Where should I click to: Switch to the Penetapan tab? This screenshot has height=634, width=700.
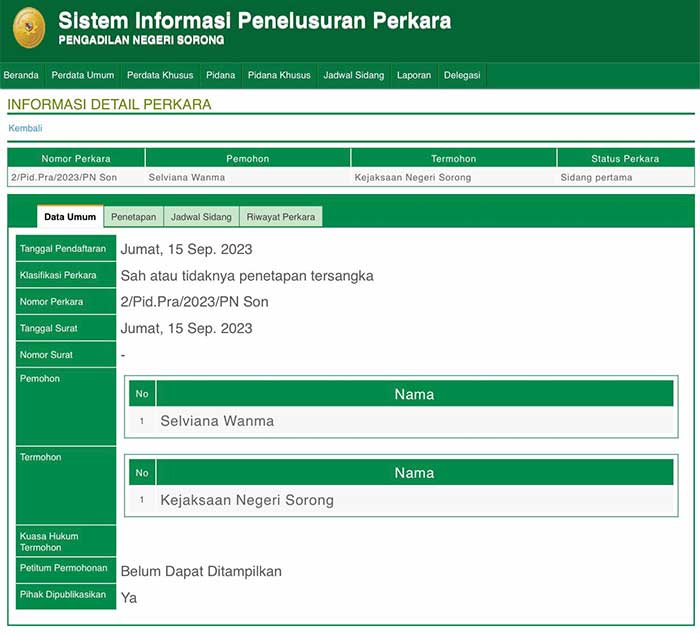pyautogui.click(x=133, y=217)
